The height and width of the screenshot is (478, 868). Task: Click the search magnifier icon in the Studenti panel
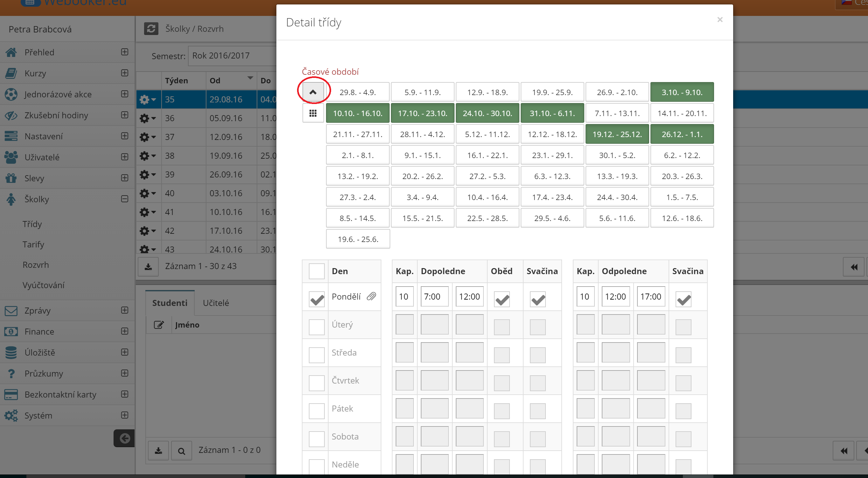(181, 451)
